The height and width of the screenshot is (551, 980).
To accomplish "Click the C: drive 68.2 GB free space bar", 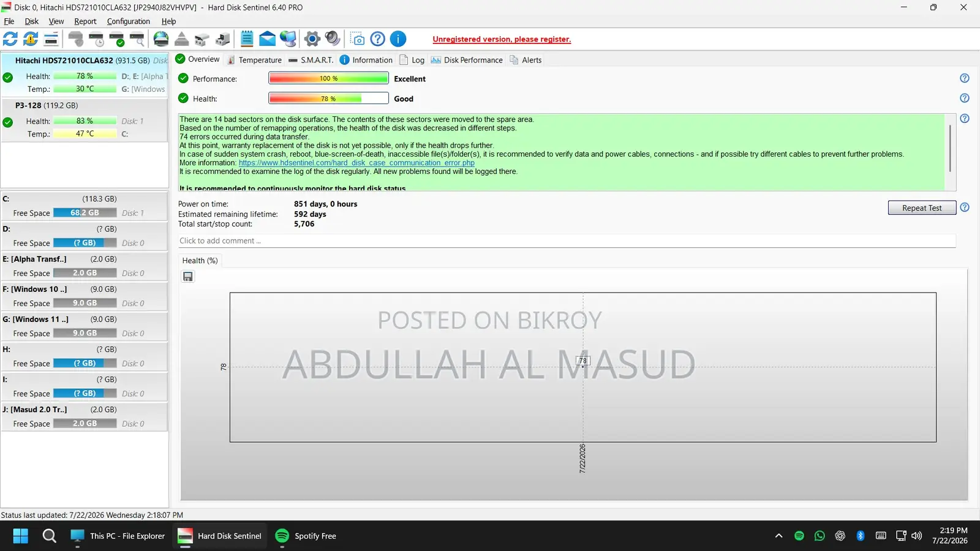I will 85,213.
